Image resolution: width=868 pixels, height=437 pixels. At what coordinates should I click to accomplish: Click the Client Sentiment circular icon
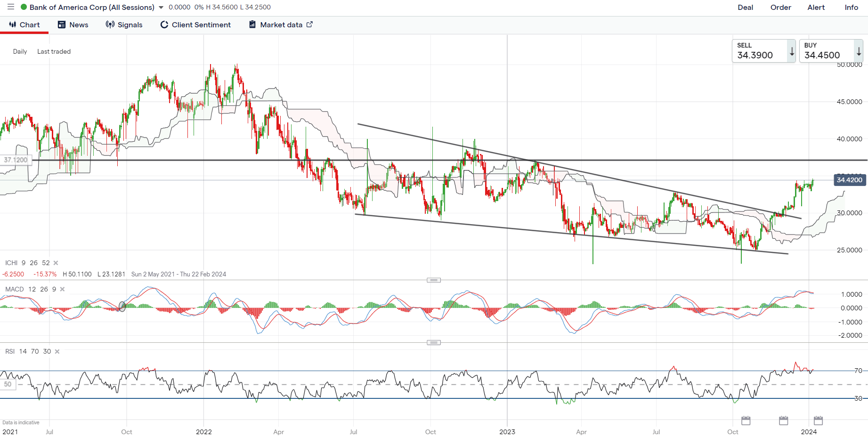click(164, 25)
